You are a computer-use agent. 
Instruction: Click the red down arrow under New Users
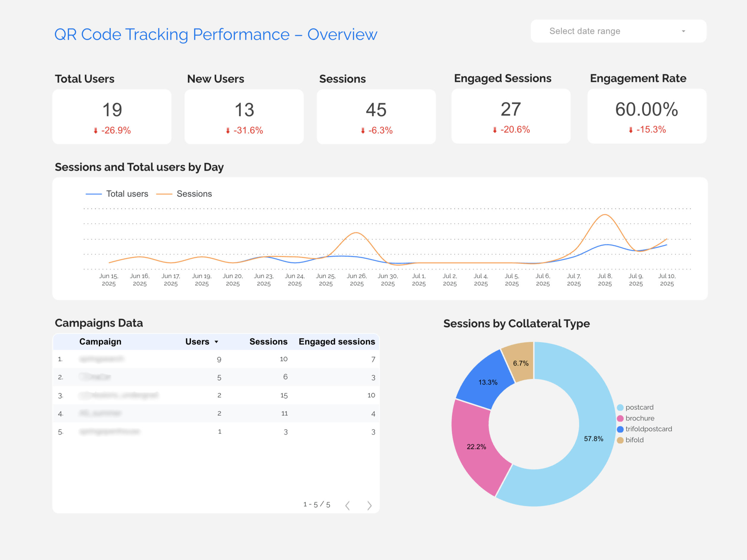pos(228,131)
